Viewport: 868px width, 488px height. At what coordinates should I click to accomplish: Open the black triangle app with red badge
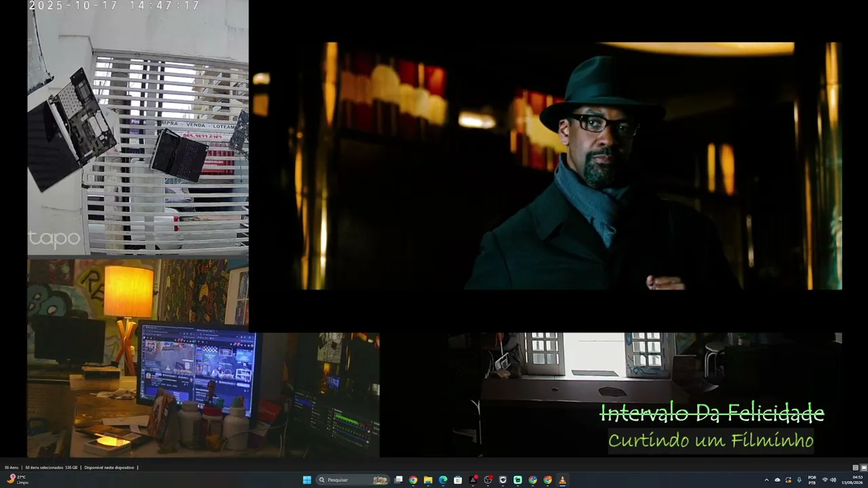click(473, 480)
